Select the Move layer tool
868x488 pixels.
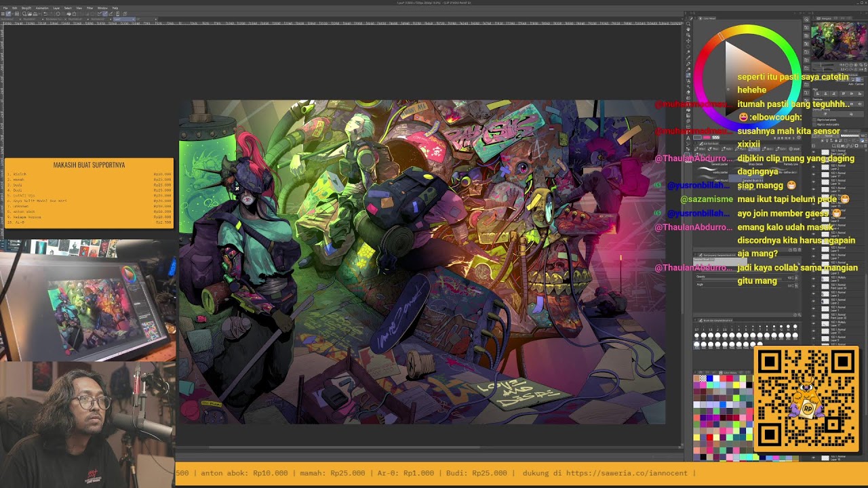[x=688, y=41]
